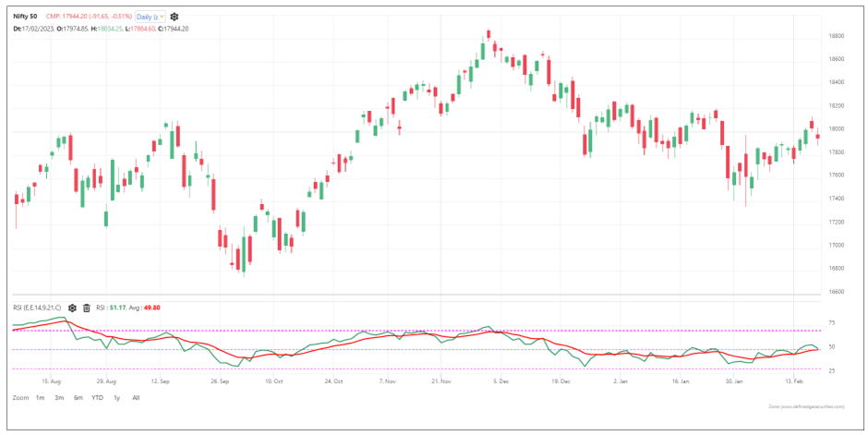Click the 18800 price axis label
The image size is (868, 435).
[x=838, y=36]
